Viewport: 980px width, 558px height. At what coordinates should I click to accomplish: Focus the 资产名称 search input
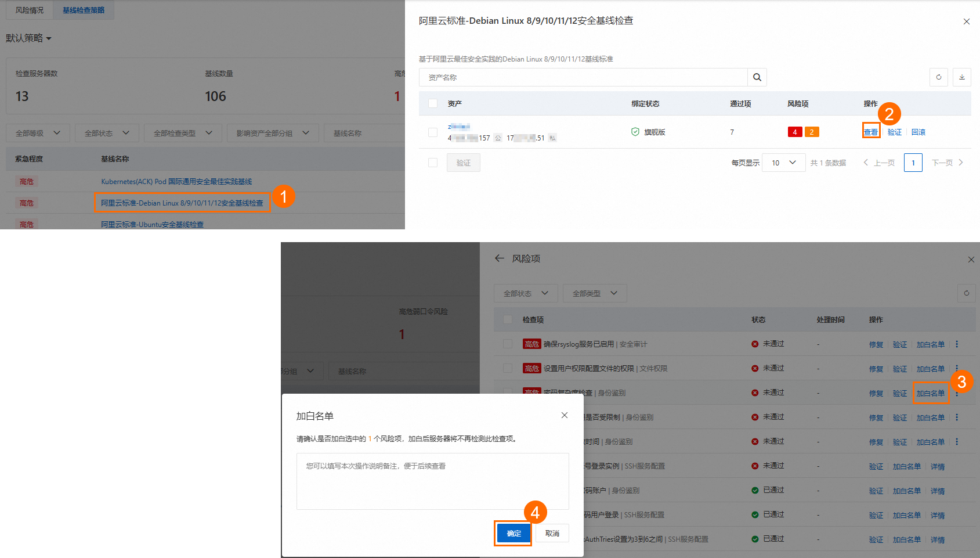point(583,77)
